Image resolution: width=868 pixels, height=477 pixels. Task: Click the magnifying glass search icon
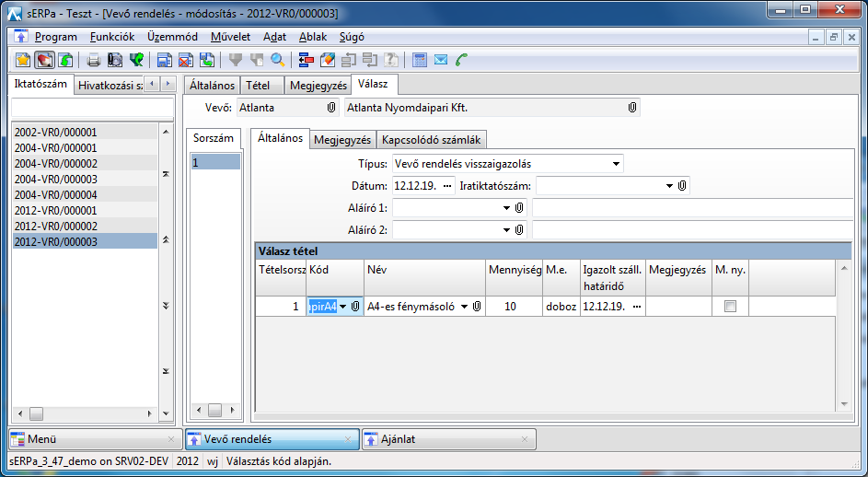coord(277,60)
